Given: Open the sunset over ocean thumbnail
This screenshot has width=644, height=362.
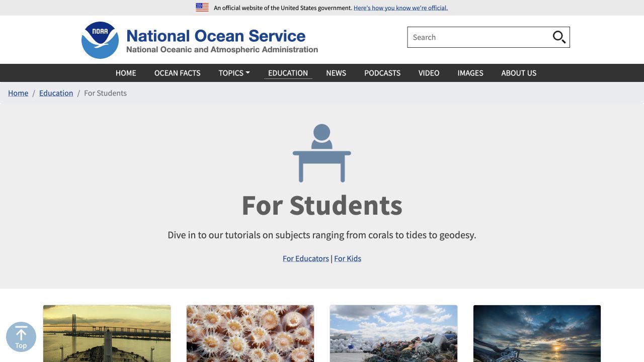Looking at the screenshot, I should [537, 333].
